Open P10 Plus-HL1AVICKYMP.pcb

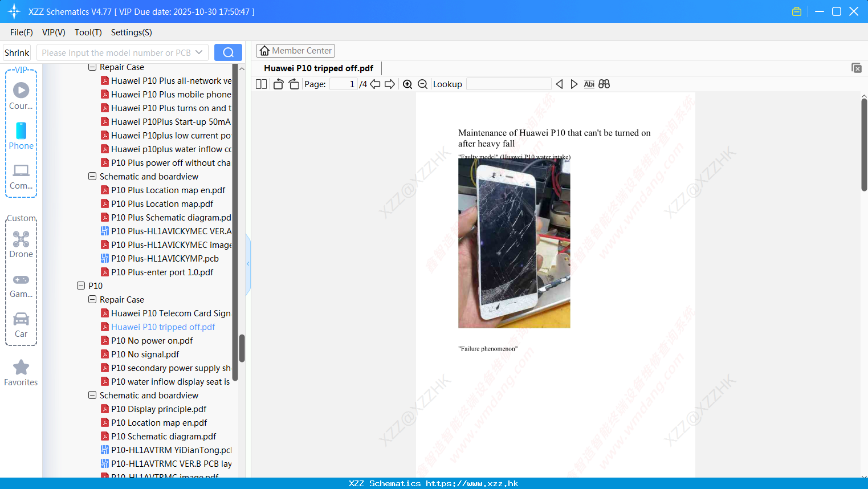(165, 258)
